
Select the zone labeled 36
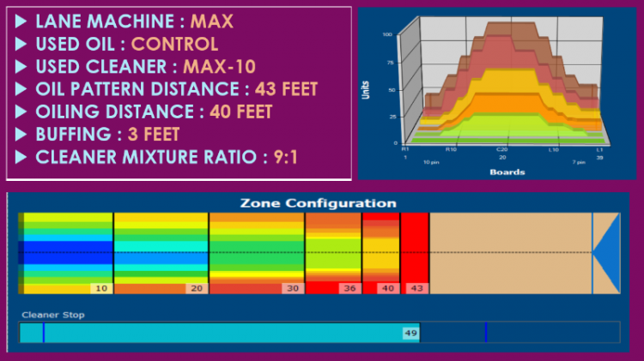[333, 253]
